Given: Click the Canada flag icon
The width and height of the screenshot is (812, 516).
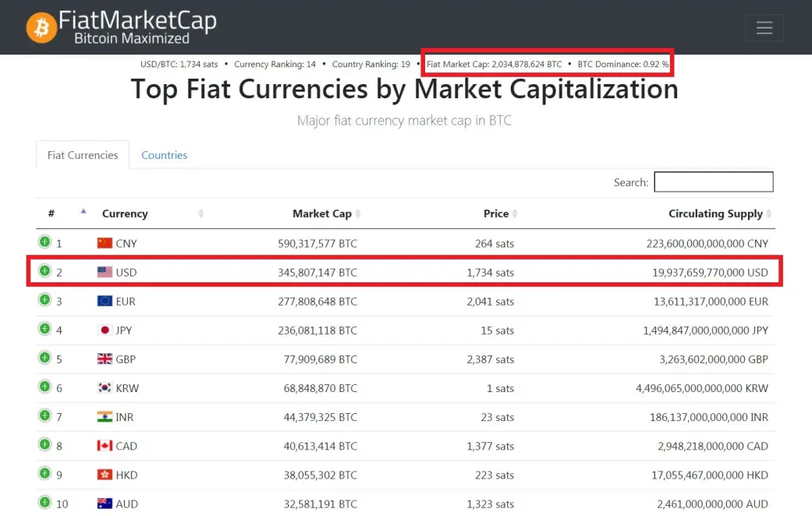Looking at the screenshot, I should tap(105, 446).
